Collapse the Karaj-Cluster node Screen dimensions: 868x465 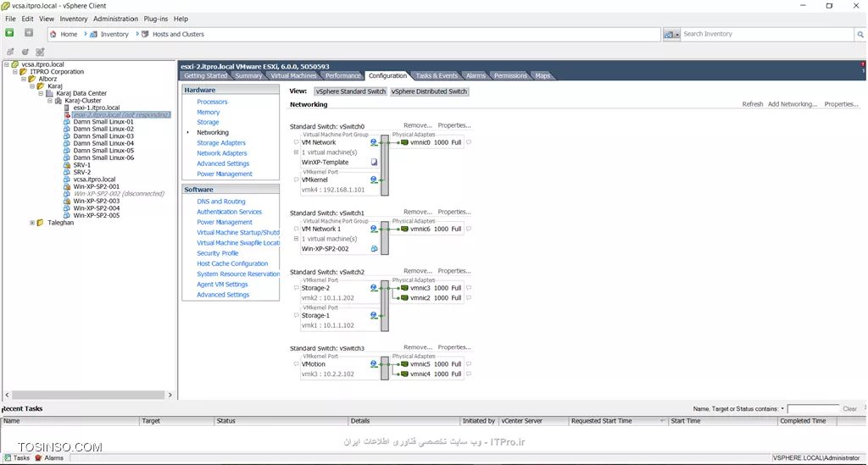(50, 101)
